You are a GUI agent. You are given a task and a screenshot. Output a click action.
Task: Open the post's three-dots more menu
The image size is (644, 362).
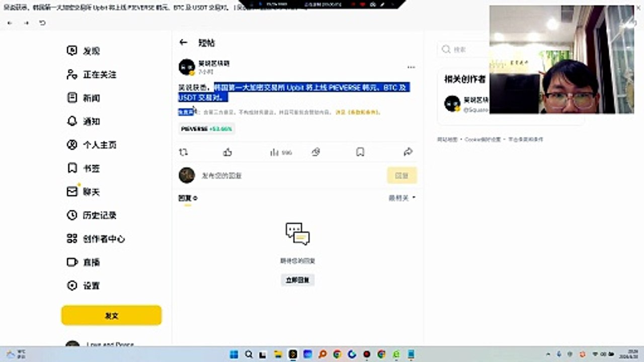(x=411, y=67)
